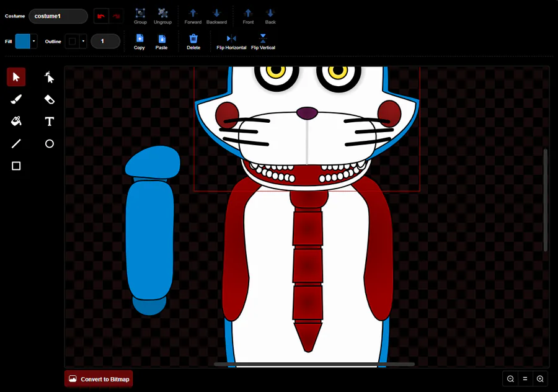Click the Outline color swatch
Viewport: 558px width, 392px height.
73,42
